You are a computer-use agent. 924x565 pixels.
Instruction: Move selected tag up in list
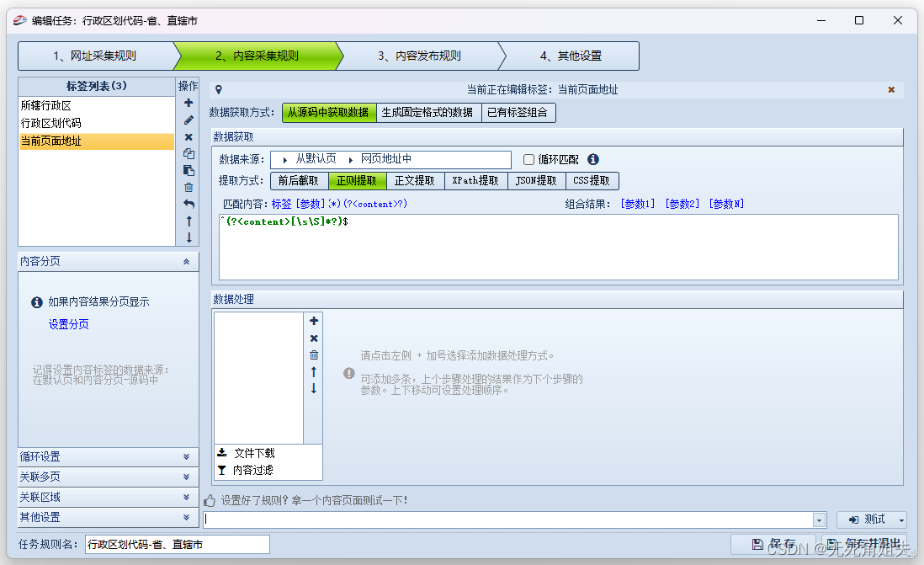pos(189,221)
